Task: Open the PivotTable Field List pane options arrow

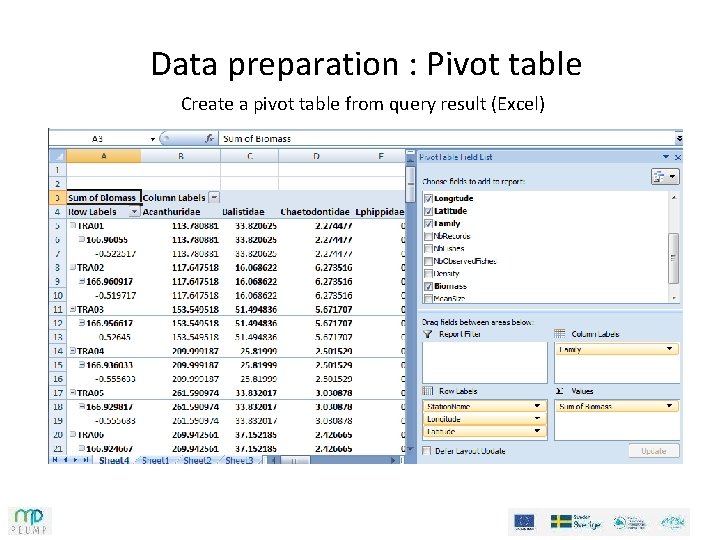Action: coord(666,157)
